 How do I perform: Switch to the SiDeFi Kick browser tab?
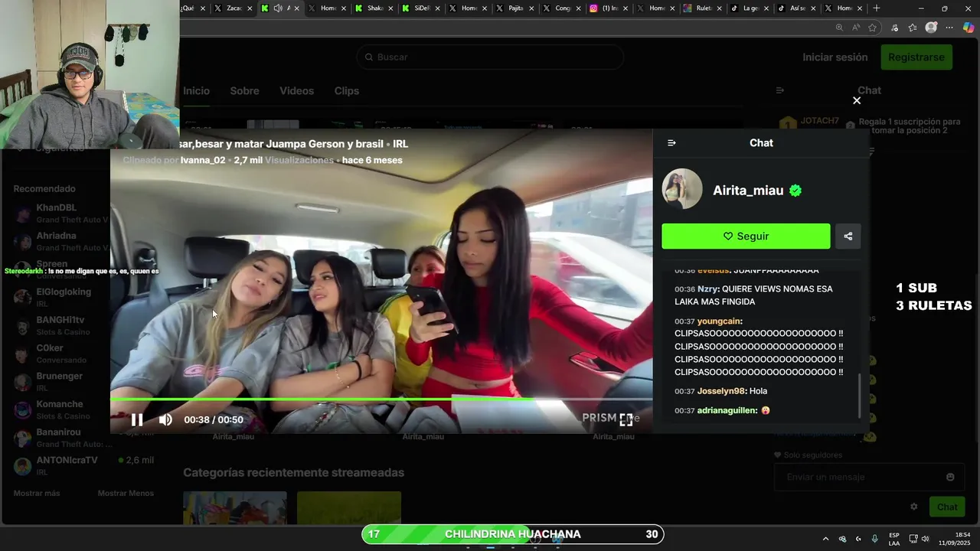420,8
